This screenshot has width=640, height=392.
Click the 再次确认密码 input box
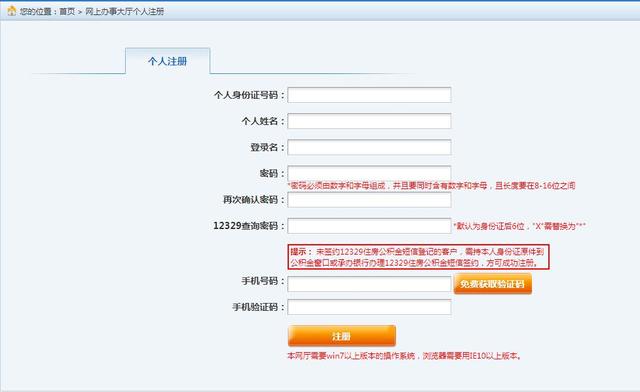[369, 200]
